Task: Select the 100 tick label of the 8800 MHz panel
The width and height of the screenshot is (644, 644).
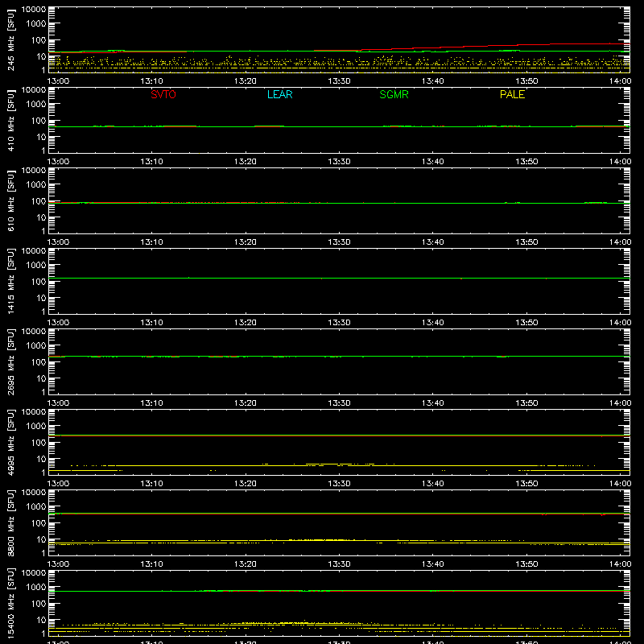Action: coord(39,523)
